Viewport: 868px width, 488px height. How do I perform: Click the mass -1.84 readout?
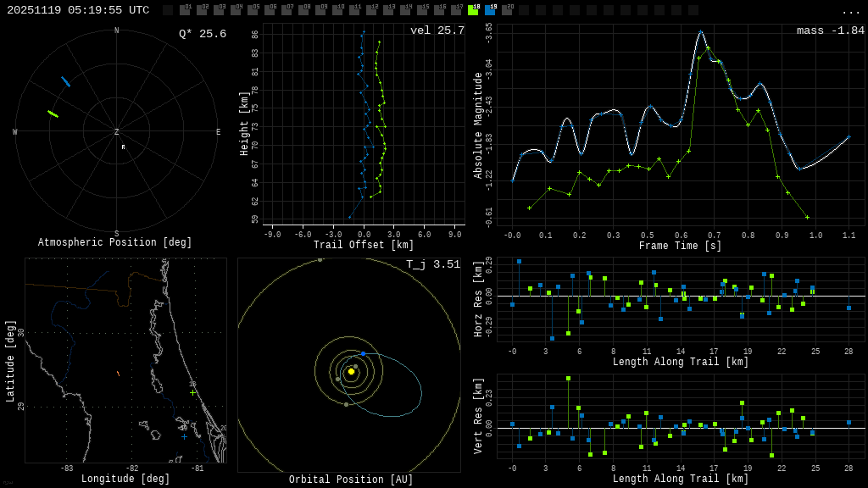830,30
